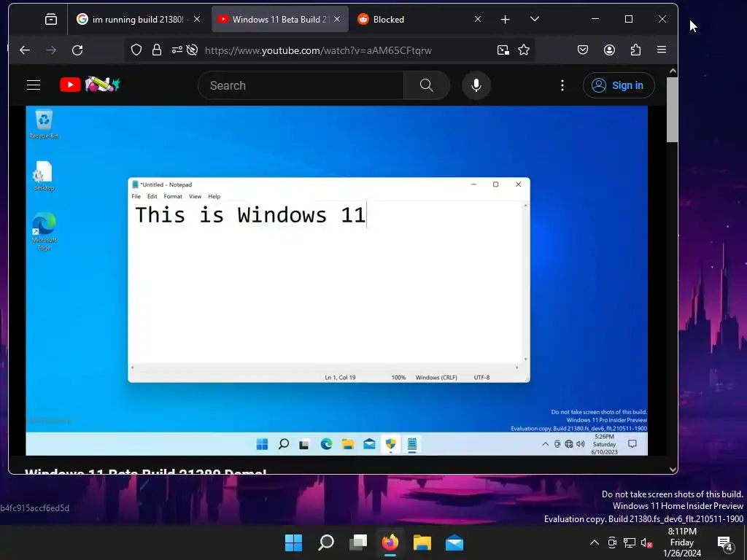Expand the list all tabs dropdown

click(x=535, y=19)
